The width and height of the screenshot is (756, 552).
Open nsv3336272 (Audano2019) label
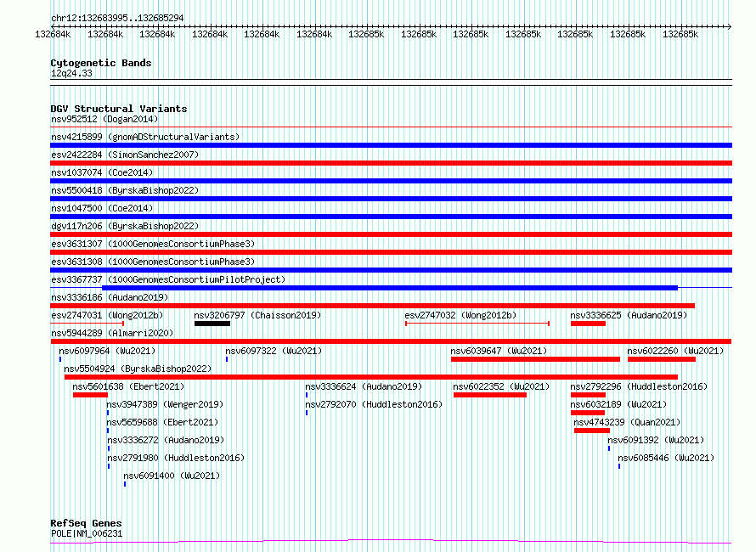(166, 440)
